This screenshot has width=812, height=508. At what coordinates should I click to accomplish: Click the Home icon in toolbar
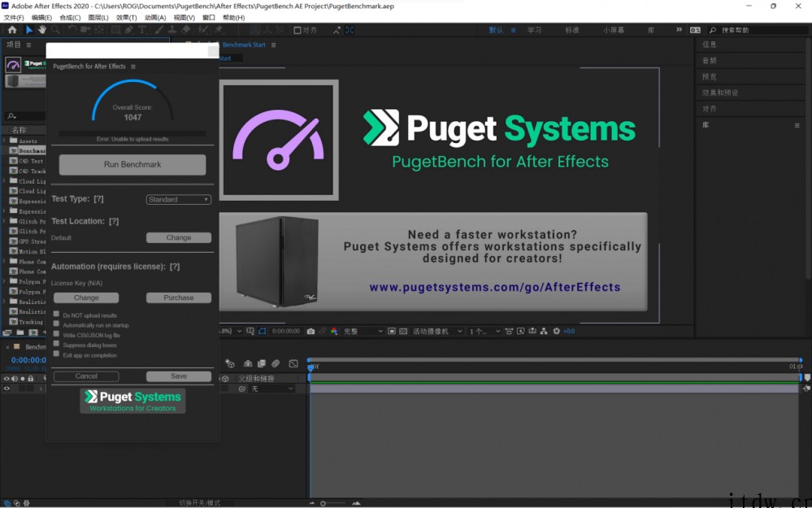coord(12,30)
